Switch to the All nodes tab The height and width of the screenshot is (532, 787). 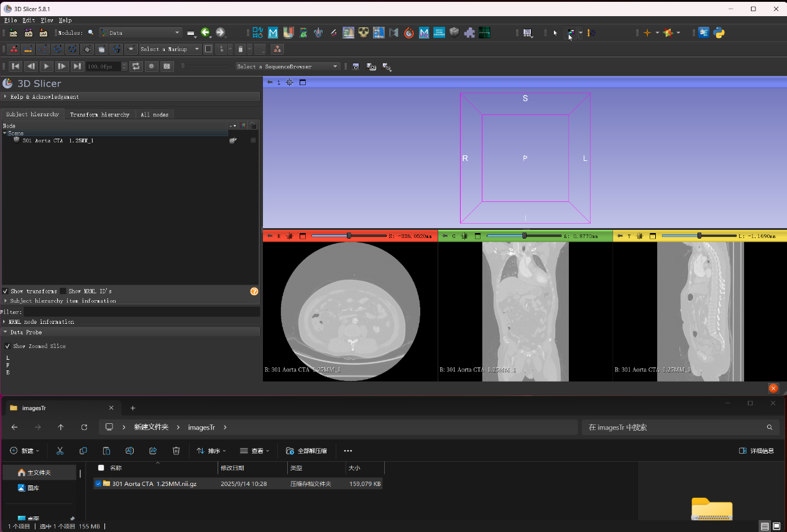click(154, 114)
